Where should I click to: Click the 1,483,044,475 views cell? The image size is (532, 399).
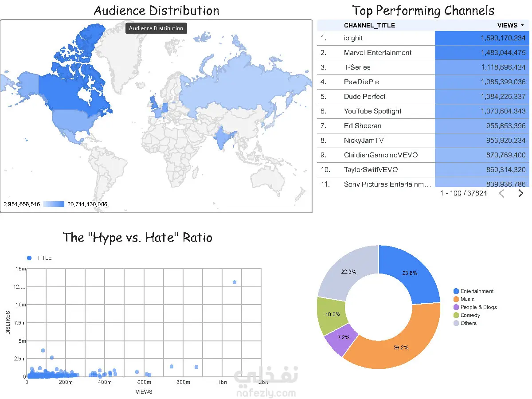click(x=482, y=53)
